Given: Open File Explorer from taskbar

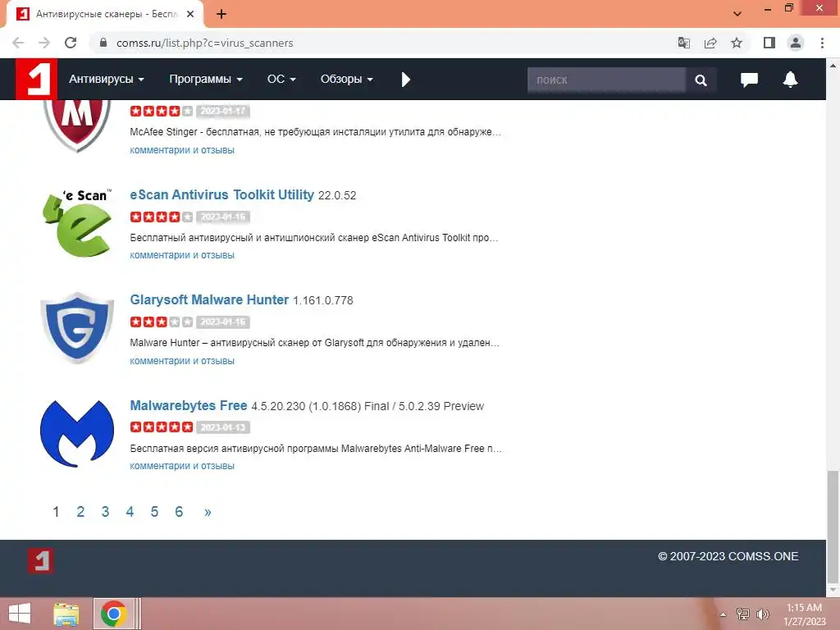Looking at the screenshot, I should 66,614.
